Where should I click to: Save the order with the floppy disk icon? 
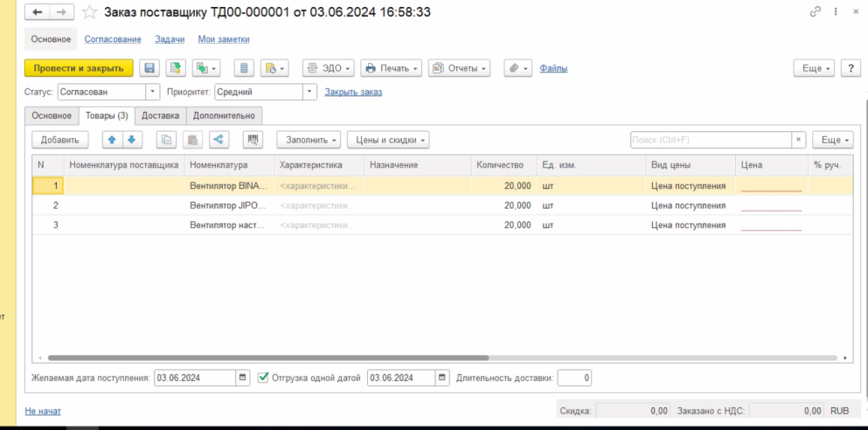[149, 68]
